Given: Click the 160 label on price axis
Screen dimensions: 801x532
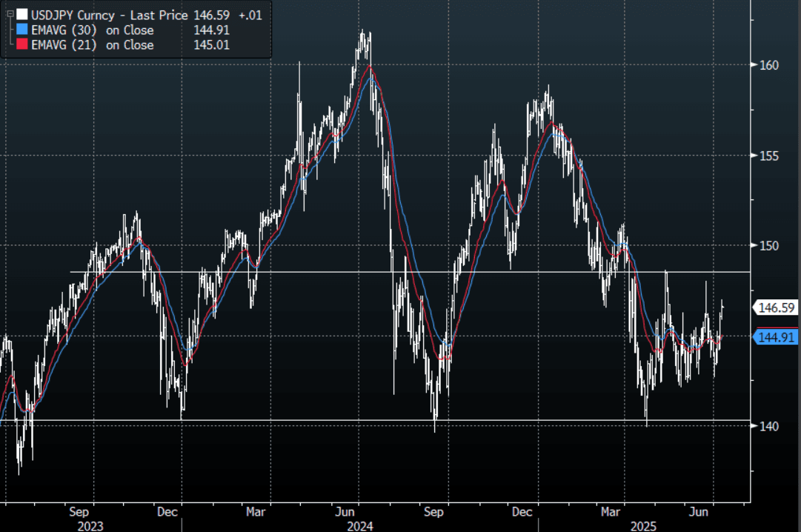Looking at the screenshot, I should [768, 65].
